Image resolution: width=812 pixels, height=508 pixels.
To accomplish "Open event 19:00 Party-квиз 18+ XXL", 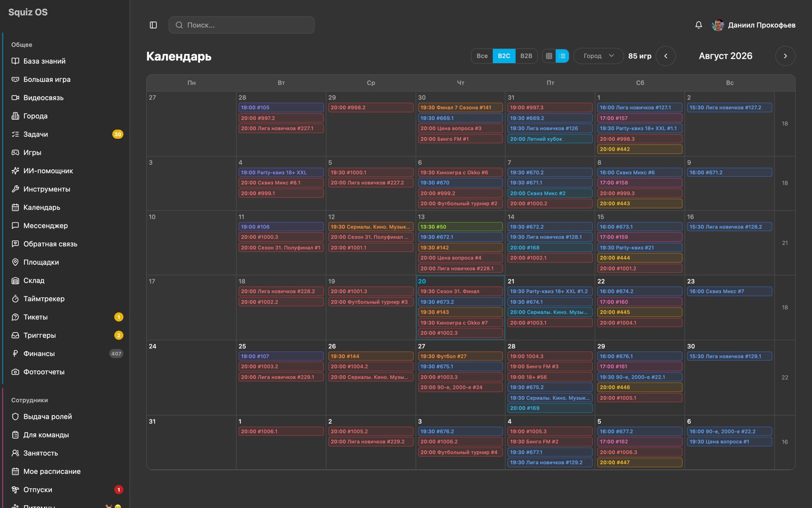I will pyautogui.click(x=281, y=173).
